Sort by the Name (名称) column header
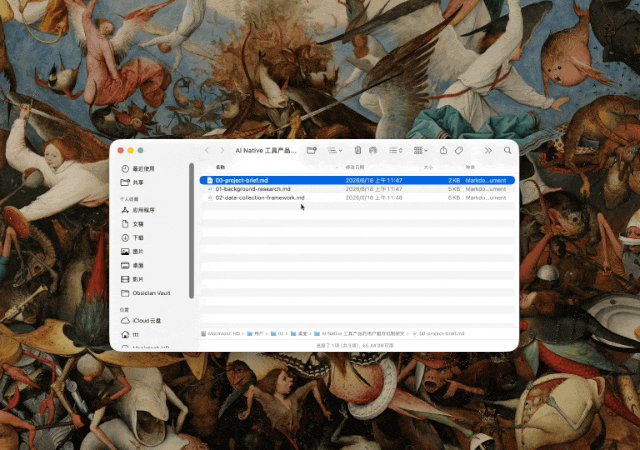640x450 pixels. click(x=220, y=167)
